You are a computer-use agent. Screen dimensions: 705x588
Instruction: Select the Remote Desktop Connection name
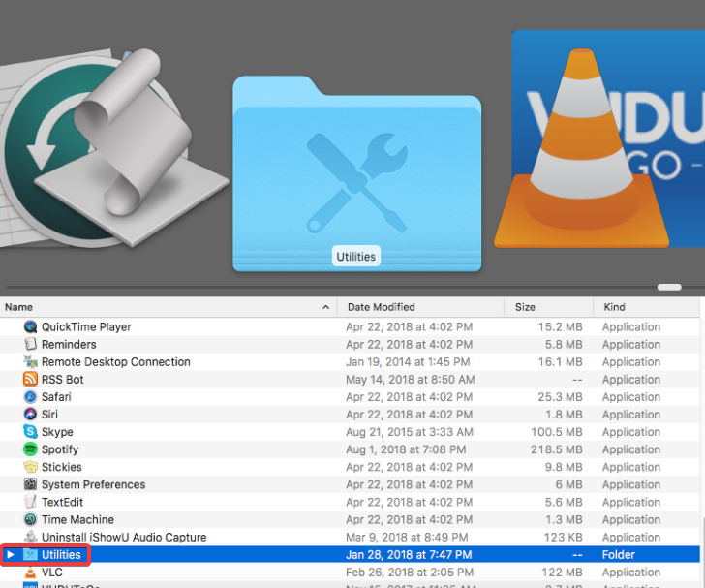click(x=116, y=362)
